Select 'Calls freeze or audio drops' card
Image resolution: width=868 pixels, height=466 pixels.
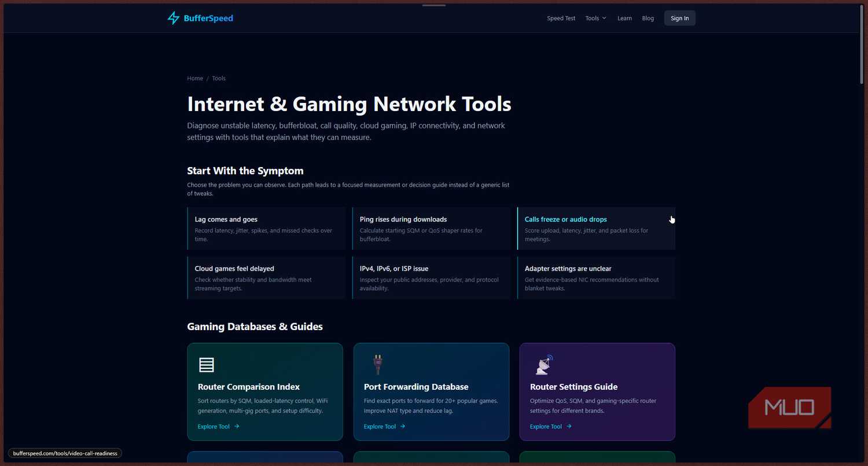coord(596,228)
